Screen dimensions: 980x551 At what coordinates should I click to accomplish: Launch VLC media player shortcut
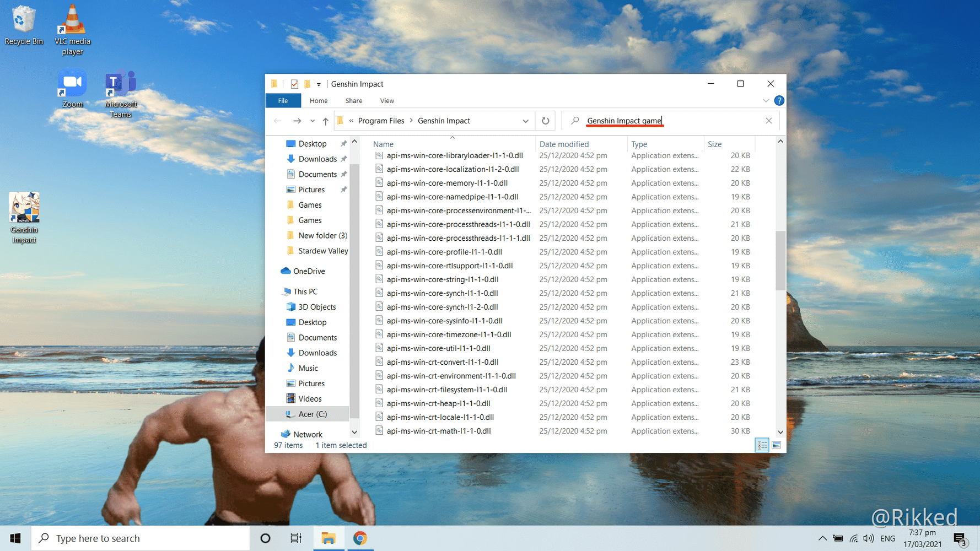[x=72, y=30]
